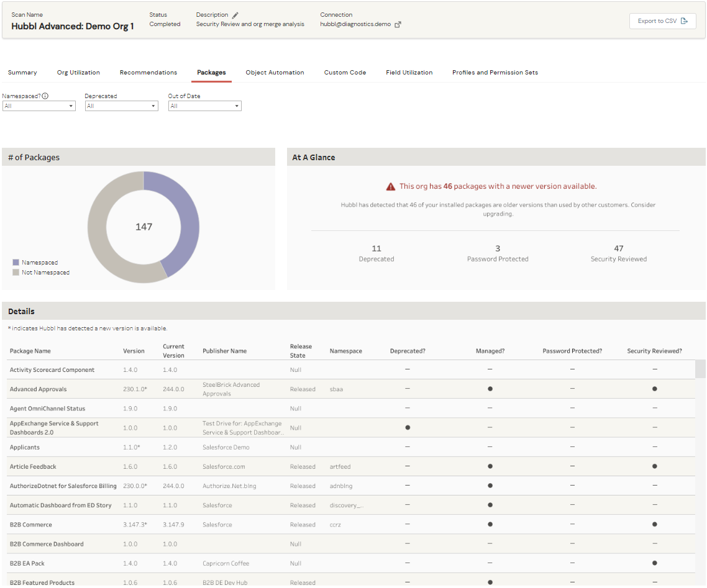Open the Org Utilization tab
Image resolution: width=707 pixels, height=588 pixels.
click(x=78, y=73)
